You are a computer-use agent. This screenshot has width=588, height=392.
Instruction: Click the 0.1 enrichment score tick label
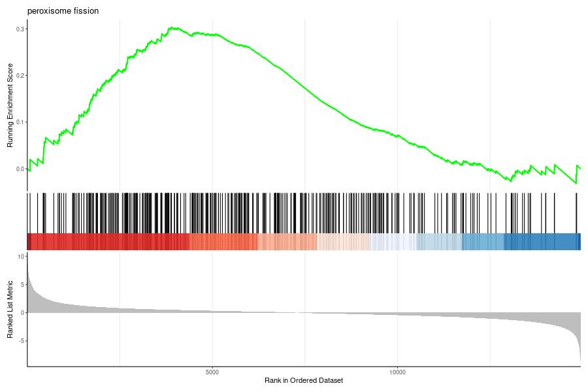(20, 122)
